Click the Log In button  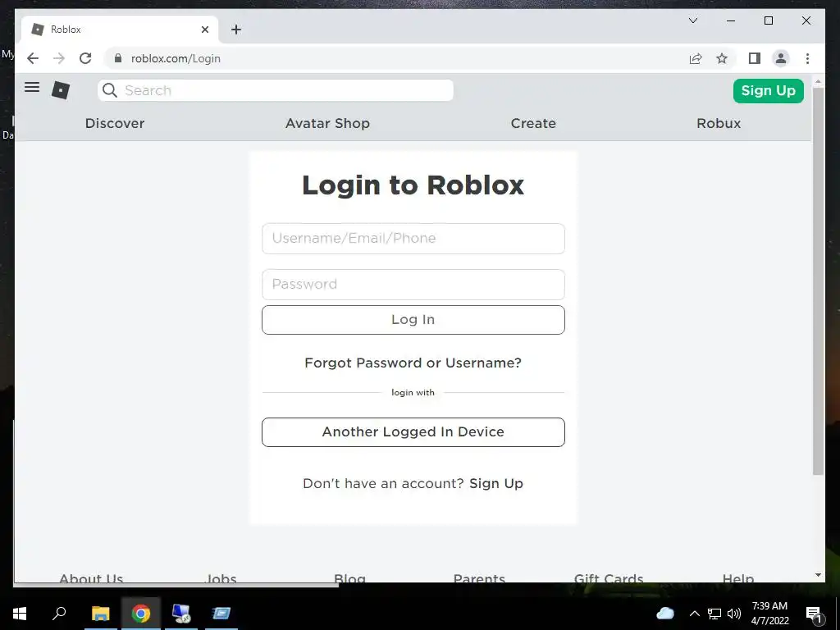[413, 320]
